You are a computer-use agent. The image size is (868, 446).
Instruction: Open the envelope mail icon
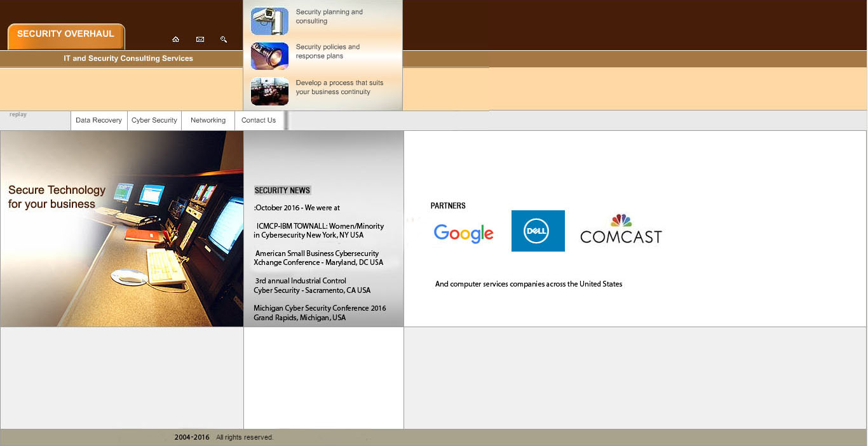(200, 39)
